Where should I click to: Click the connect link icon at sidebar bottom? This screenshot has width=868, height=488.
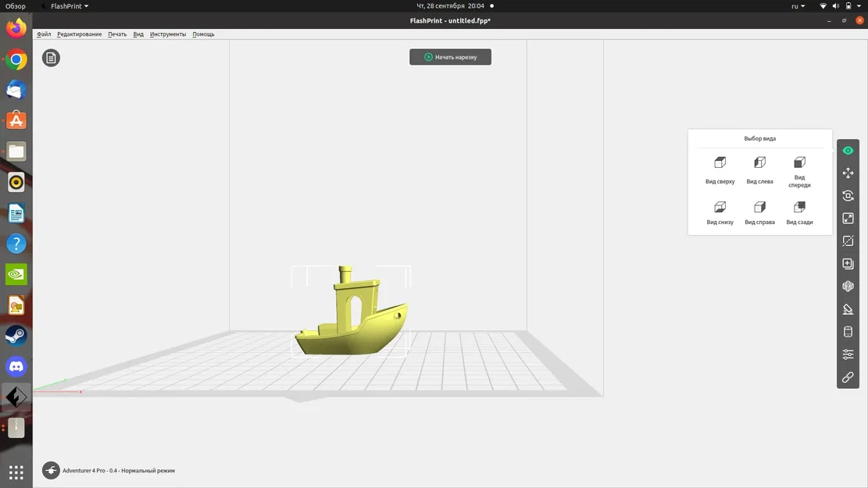pos(848,377)
